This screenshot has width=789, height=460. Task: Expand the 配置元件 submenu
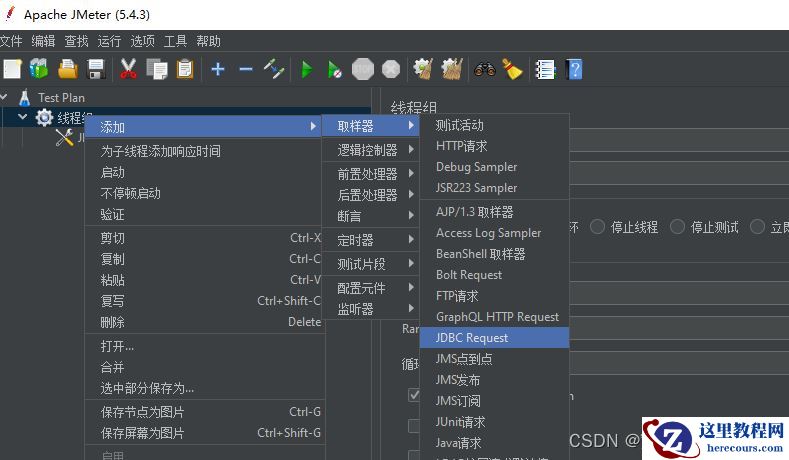click(x=370, y=287)
